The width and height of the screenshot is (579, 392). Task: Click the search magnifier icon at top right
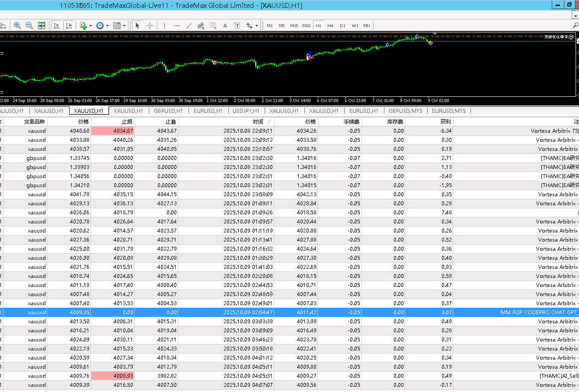tap(575, 25)
